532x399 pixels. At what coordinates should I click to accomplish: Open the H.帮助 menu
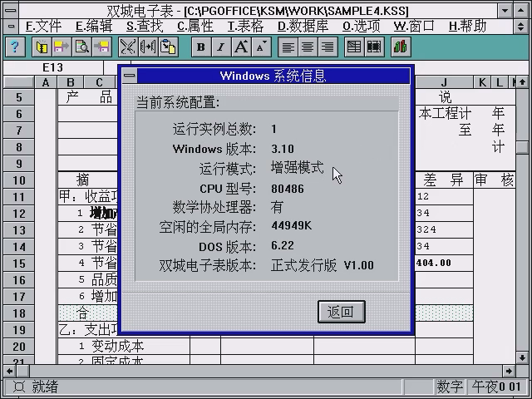point(467,26)
